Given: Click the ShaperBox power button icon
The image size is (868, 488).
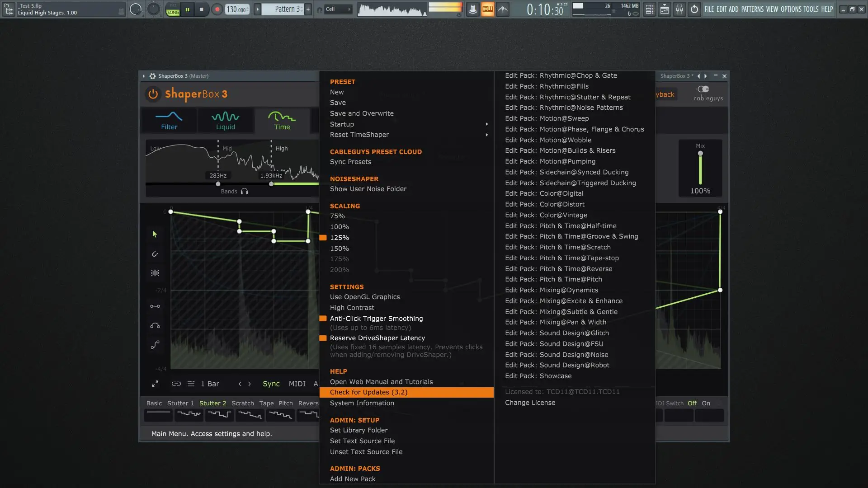Looking at the screenshot, I should pyautogui.click(x=153, y=94).
